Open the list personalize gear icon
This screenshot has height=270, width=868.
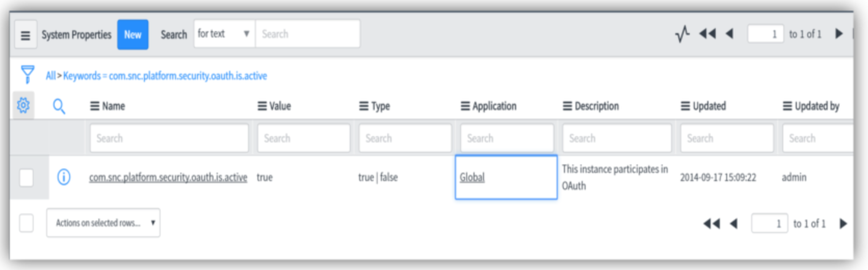[23, 106]
